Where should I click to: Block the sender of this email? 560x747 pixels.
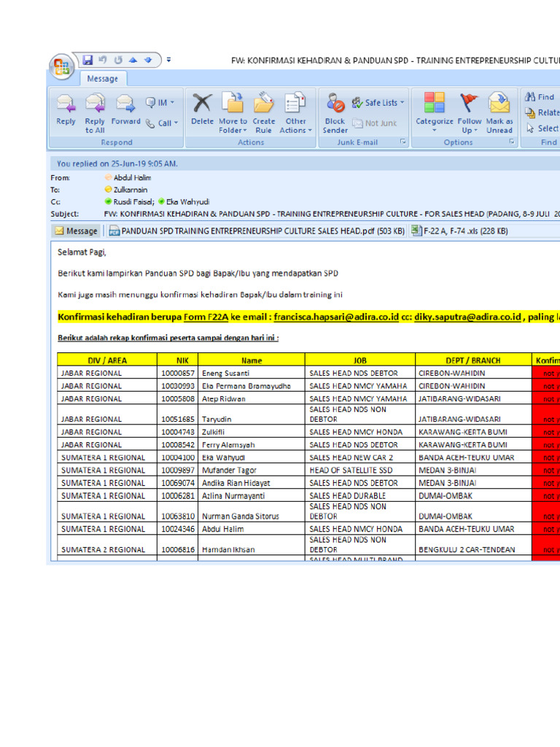coord(335,104)
